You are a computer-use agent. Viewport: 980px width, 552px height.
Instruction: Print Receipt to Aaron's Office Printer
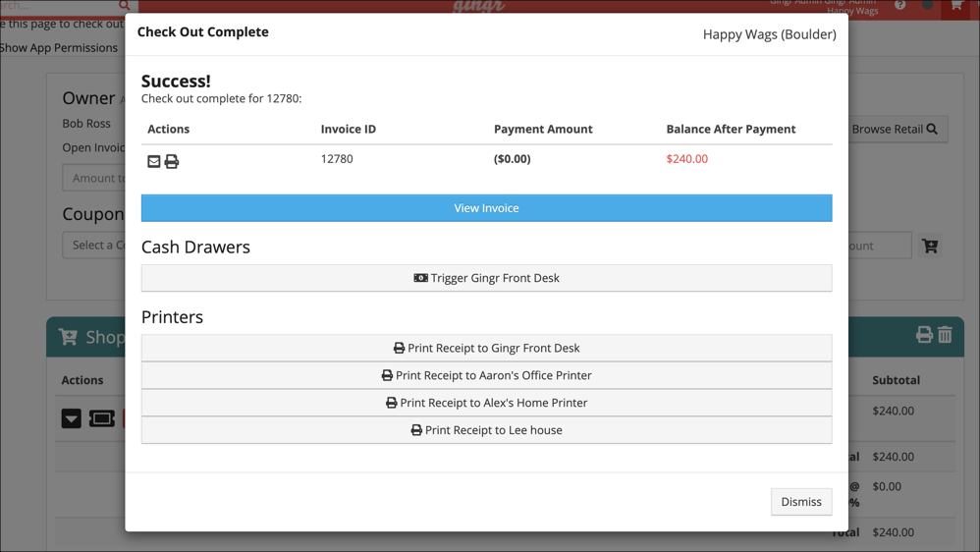pyautogui.click(x=486, y=376)
